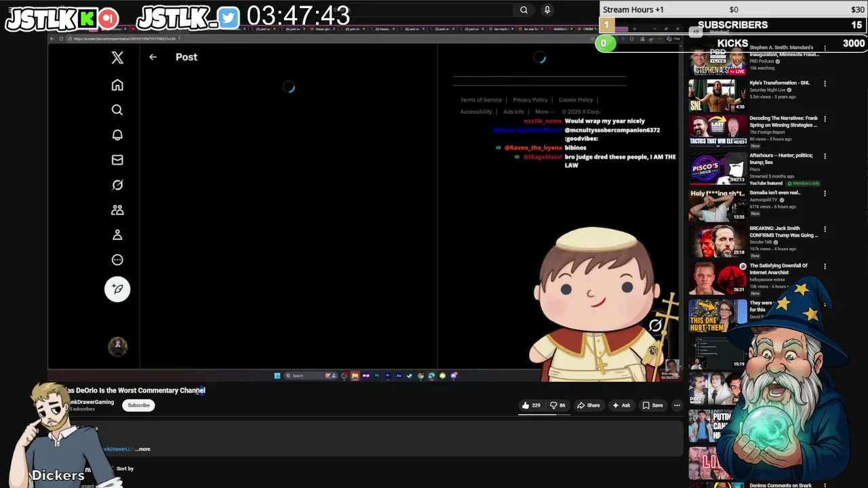Screen dimensions: 868x488
Task: Open Profile icon on X sidebar
Action: (x=117, y=235)
